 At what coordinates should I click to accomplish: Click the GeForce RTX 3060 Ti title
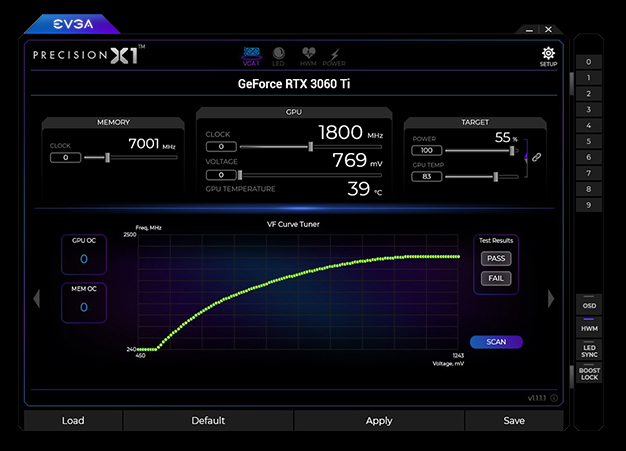point(294,84)
